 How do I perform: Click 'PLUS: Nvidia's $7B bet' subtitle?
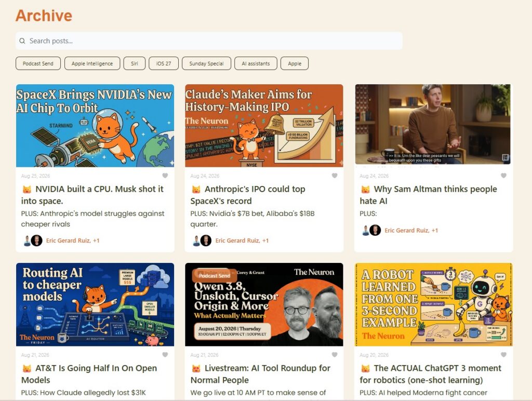(x=252, y=219)
